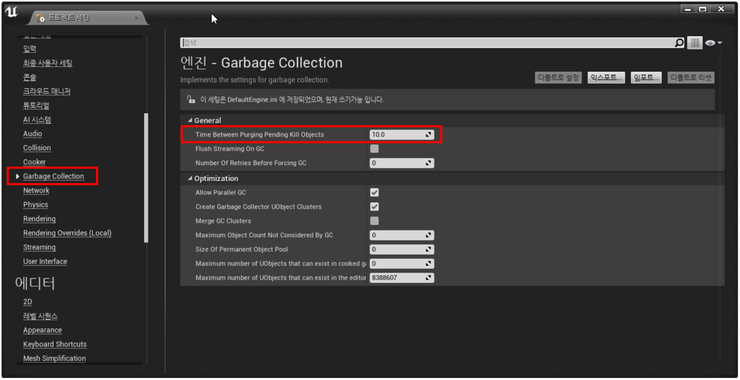
Task: Edit Size Of Permanent Object Pool value
Action: (402, 249)
